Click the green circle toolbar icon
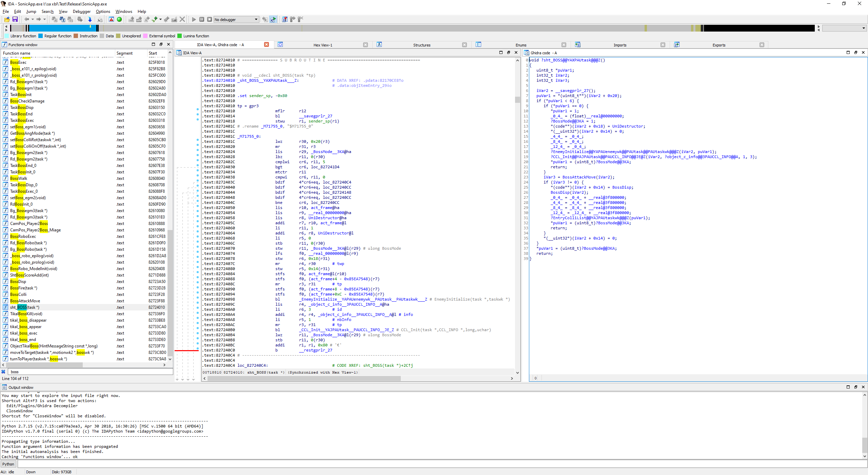Viewport: 868px width, 475px height. click(119, 19)
